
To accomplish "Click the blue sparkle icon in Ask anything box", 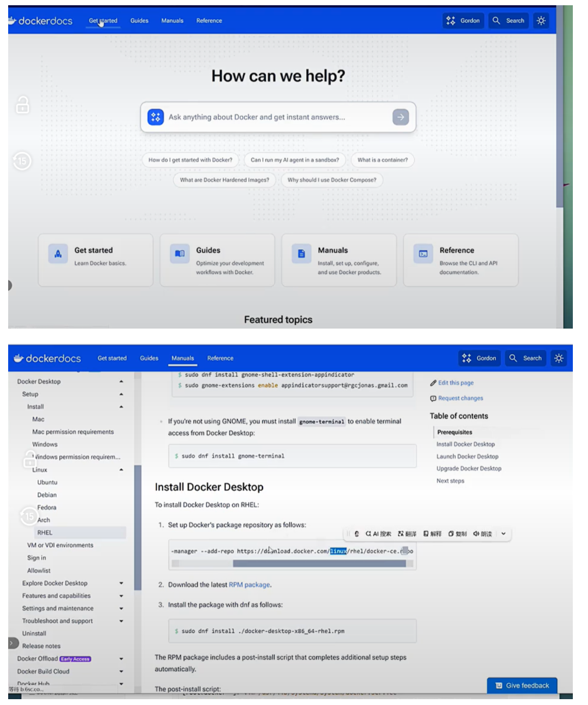I will point(155,117).
